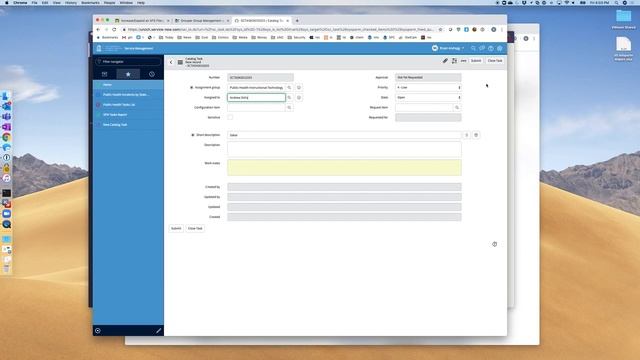Screen dimensions: 640x360
Task: Edit favorites using the pencil icon
Action: tap(159, 331)
